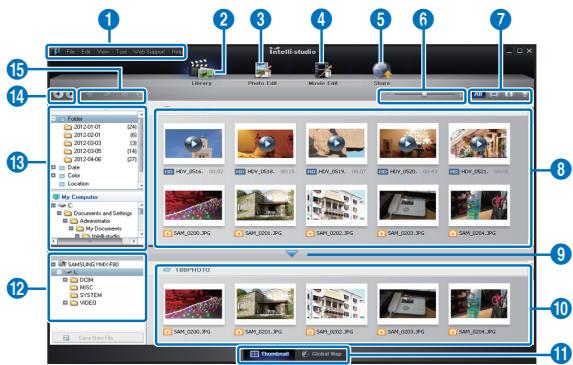The image size is (573, 365).
Task: Click the thumbnail size slider handle
Action: tap(424, 94)
